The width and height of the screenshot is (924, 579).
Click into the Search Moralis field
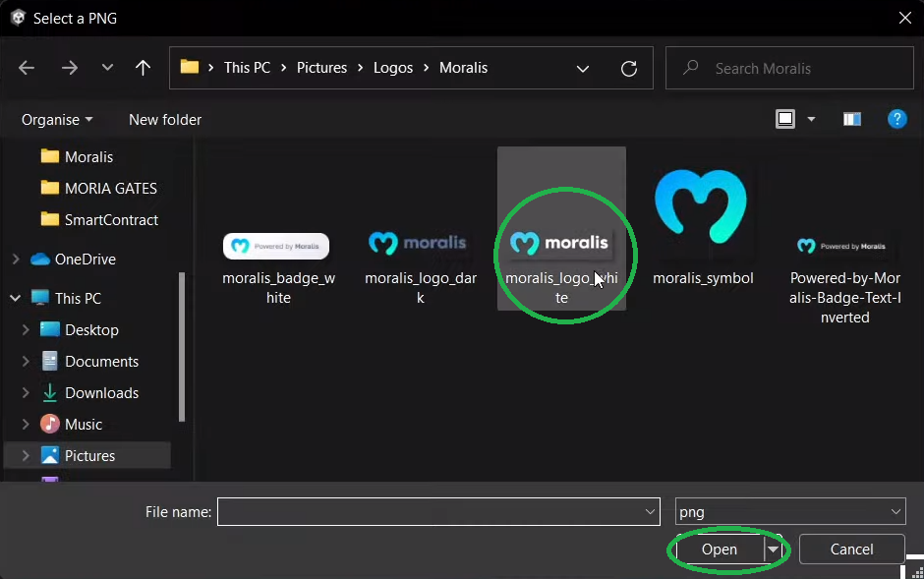tap(789, 69)
